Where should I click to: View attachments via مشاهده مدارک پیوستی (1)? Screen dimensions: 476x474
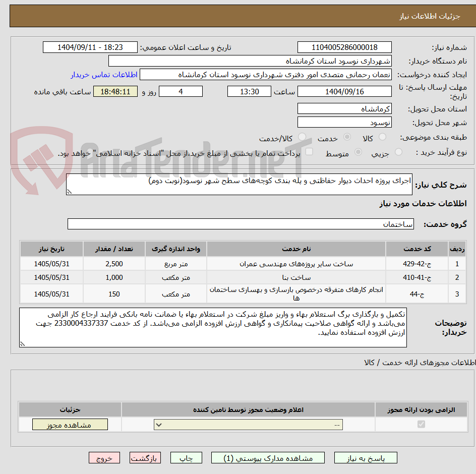click(x=269, y=457)
